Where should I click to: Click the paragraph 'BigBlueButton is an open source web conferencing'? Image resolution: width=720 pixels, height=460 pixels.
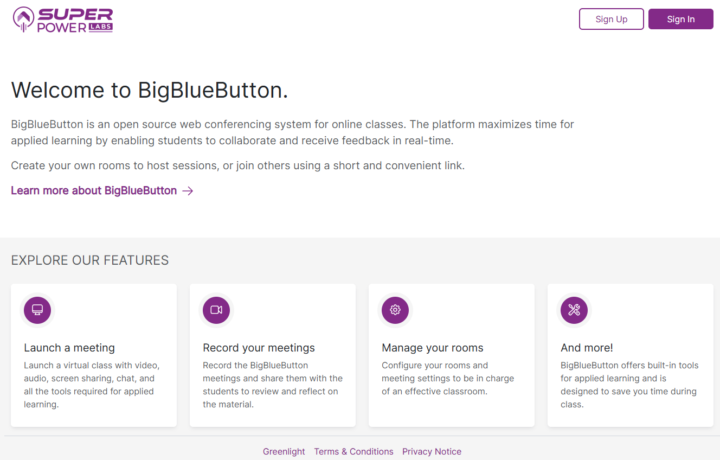292,132
